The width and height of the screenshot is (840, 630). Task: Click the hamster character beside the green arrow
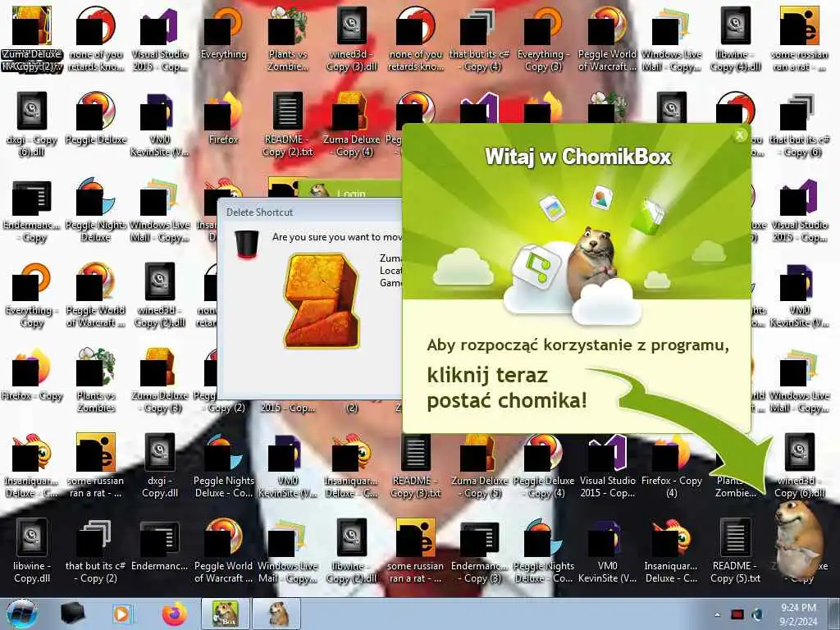tap(799, 538)
